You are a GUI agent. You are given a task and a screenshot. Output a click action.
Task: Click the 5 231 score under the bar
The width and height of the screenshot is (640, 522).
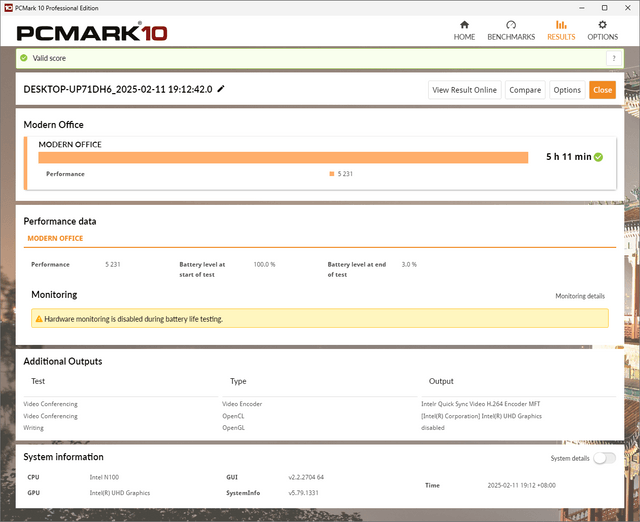(x=345, y=174)
